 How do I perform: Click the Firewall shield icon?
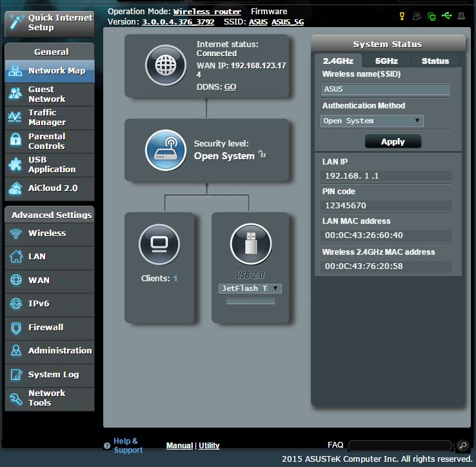[x=15, y=328]
